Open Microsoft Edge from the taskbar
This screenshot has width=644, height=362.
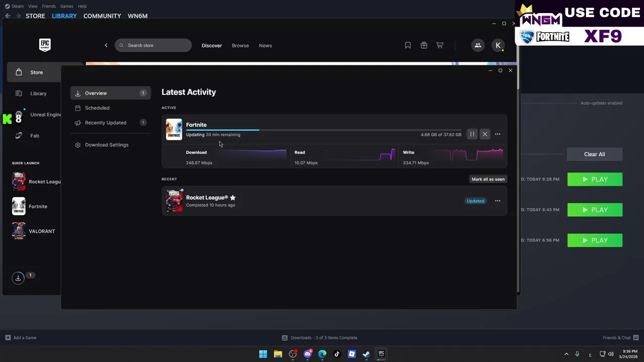pyautogui.click(x=322, y=354)
